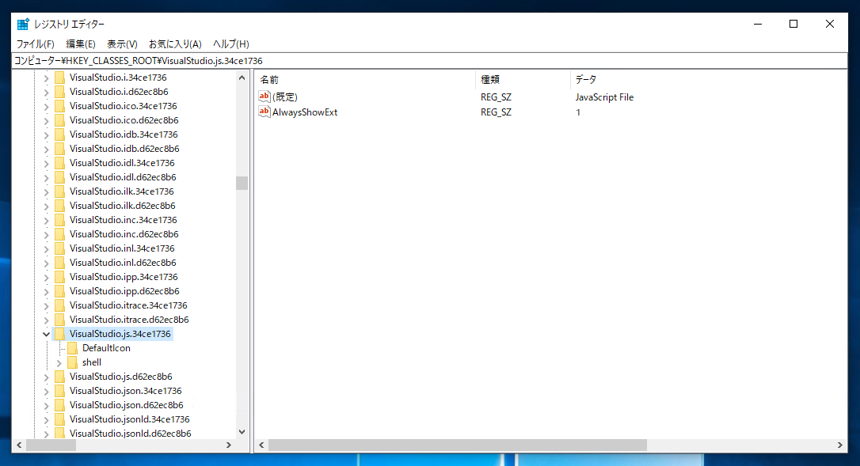Click the Registry Editor app icon in title bar
This screenshot has width=860, height=466.
point(23,24)
